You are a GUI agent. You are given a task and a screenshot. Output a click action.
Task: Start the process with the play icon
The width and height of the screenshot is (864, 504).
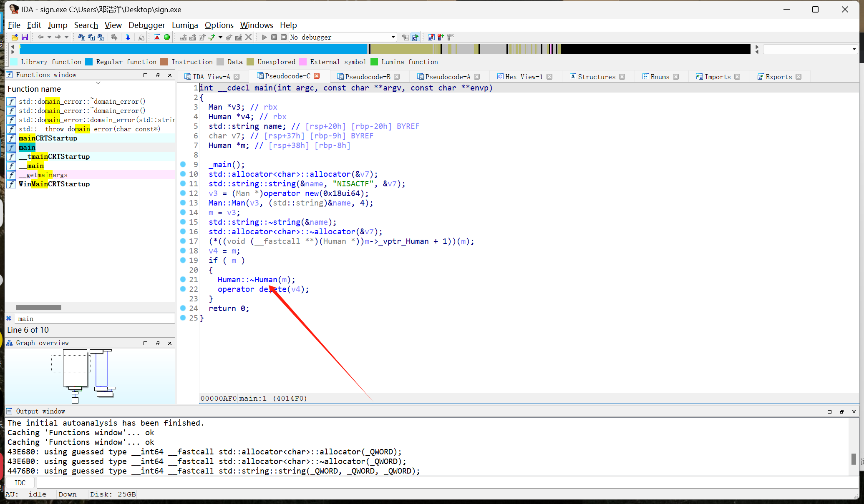coord(264,37)
